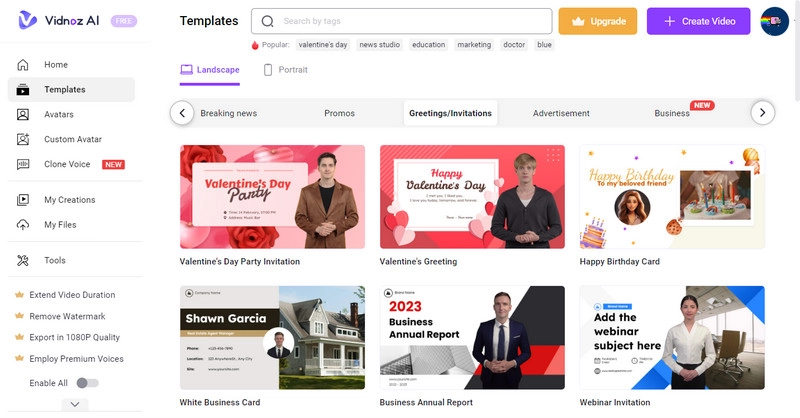Open the Happy Birthday Card template thumbnail
The image size is (800, 418).
click(x=672, y=197)
